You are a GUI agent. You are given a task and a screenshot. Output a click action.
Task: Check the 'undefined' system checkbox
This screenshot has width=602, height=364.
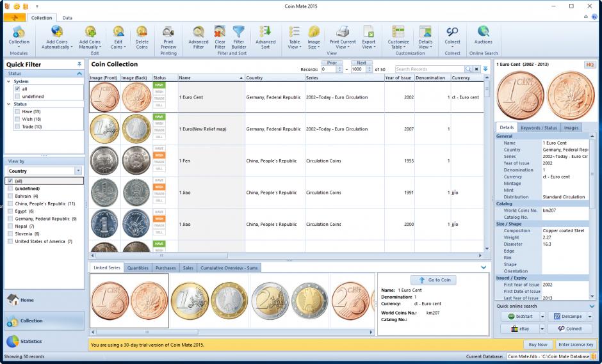click(x=17, y=96)
